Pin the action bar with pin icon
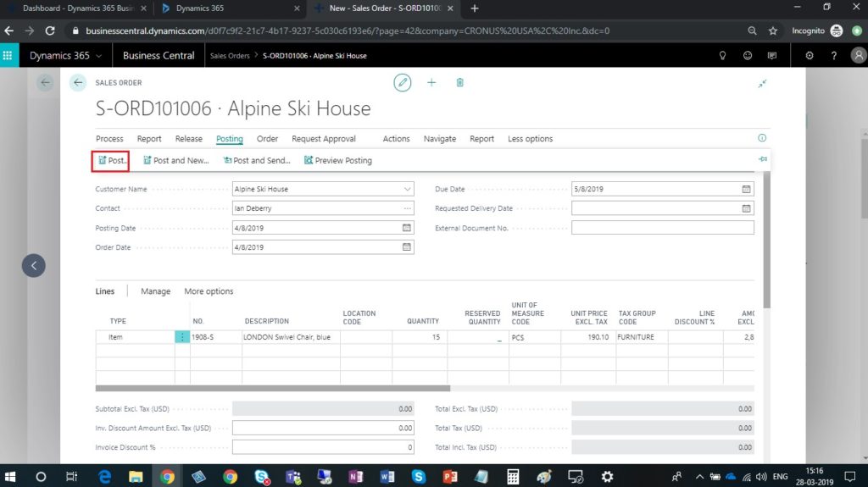This screenshot has width=868, height=487. tap(763, 159)
